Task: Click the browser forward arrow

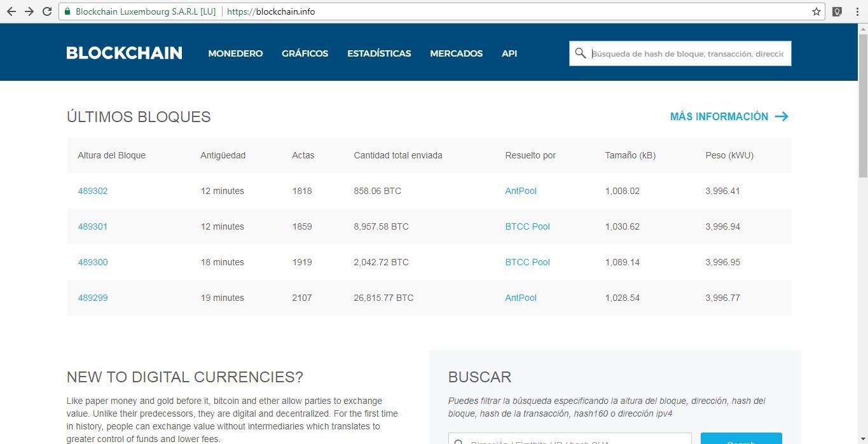Action: 29,11
